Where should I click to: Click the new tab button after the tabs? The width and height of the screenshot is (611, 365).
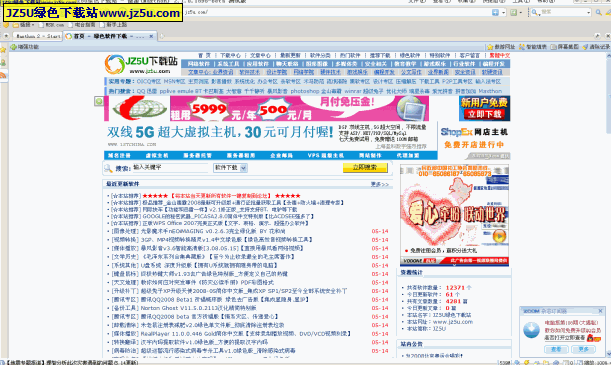(x=162, y=36)
